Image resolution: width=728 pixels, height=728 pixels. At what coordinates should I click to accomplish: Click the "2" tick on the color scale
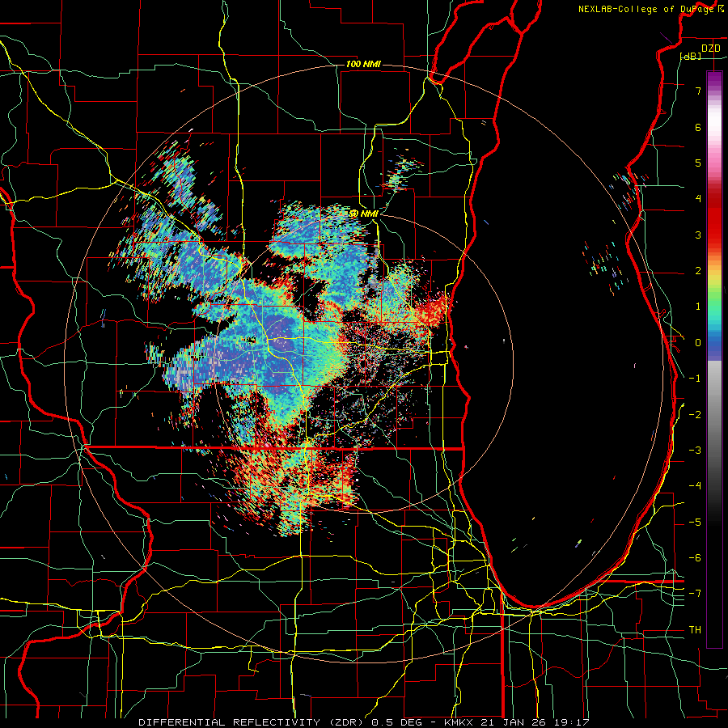(x=698, y=271)
